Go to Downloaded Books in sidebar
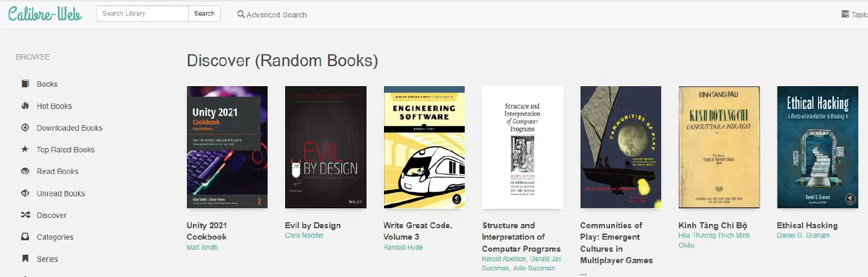The width and height of the screenshot is (868, 277). point(69,128)
